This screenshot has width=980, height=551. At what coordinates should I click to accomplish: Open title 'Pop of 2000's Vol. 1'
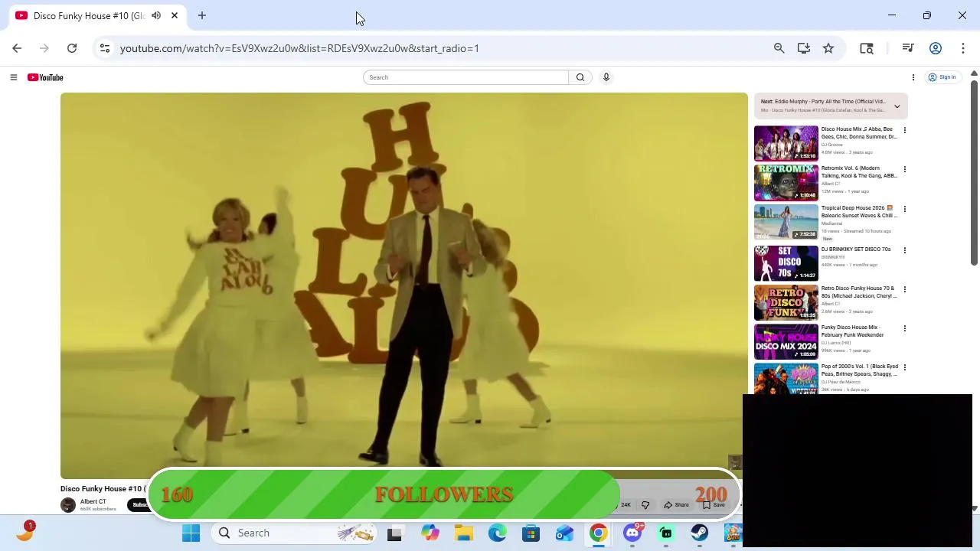[860, 370]
